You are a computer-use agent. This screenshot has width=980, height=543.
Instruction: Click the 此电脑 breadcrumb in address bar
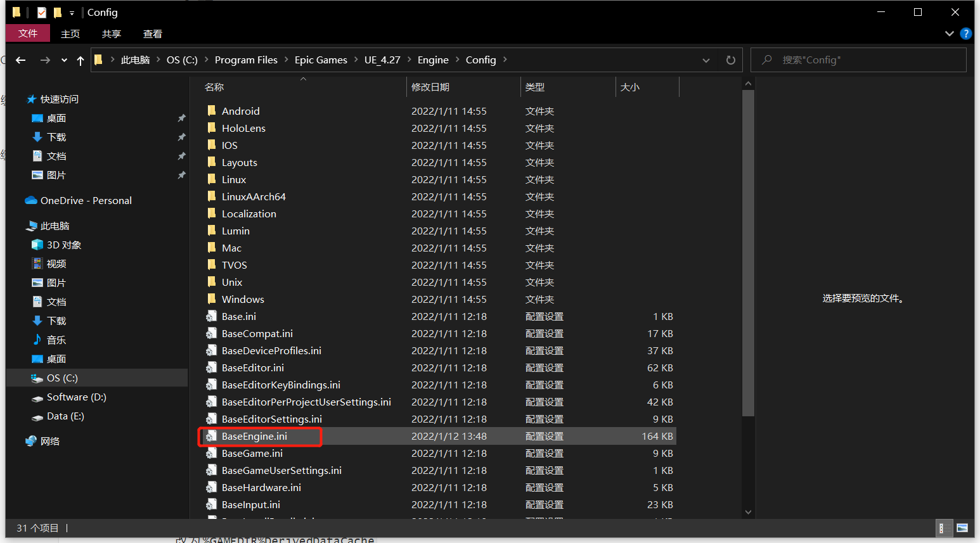[135, 60]
